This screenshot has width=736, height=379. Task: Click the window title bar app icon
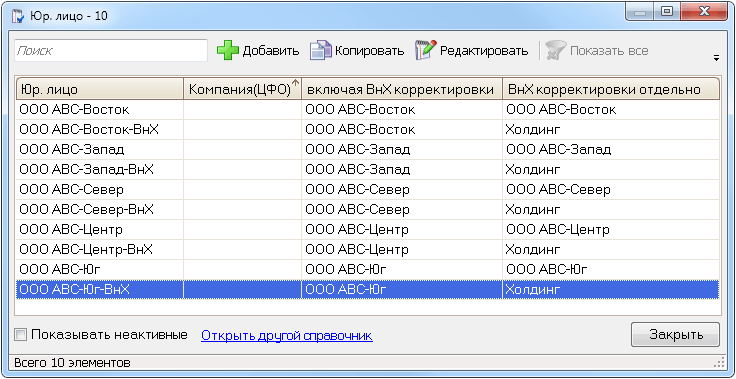17,15
